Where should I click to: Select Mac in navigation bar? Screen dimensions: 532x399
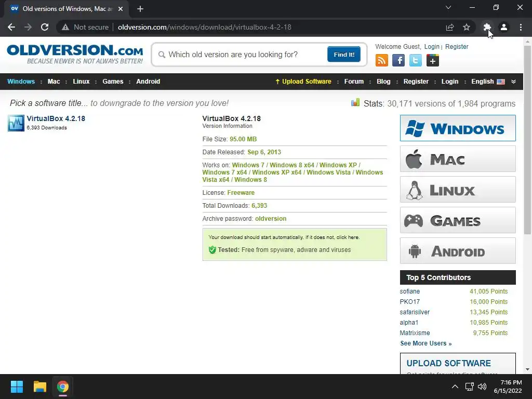pos(54,82)
